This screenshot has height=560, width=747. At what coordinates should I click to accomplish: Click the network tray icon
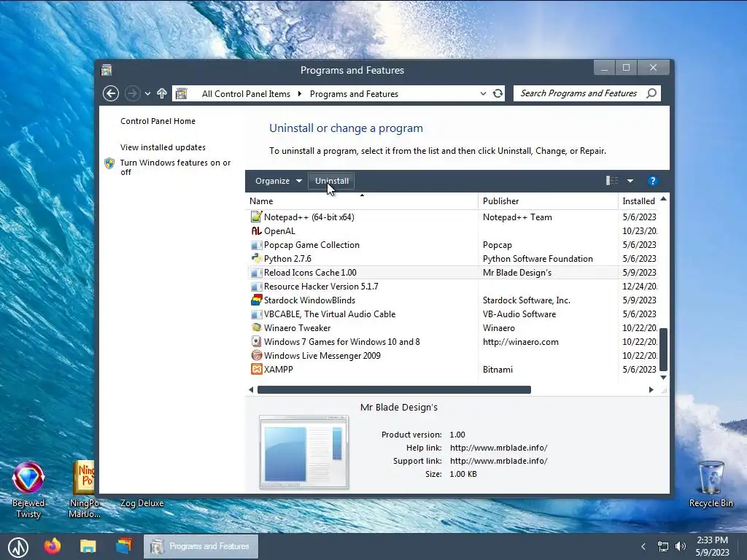coord(662,546)
